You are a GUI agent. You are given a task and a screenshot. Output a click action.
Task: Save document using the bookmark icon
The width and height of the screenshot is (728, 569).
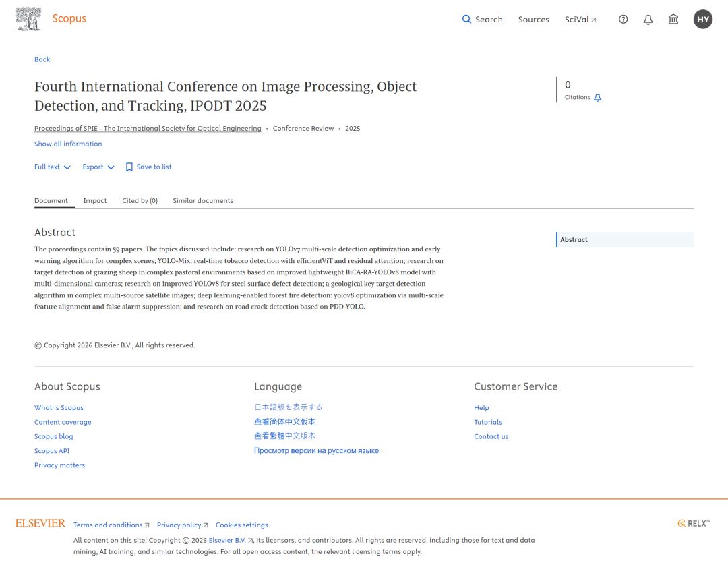(129, 167)
